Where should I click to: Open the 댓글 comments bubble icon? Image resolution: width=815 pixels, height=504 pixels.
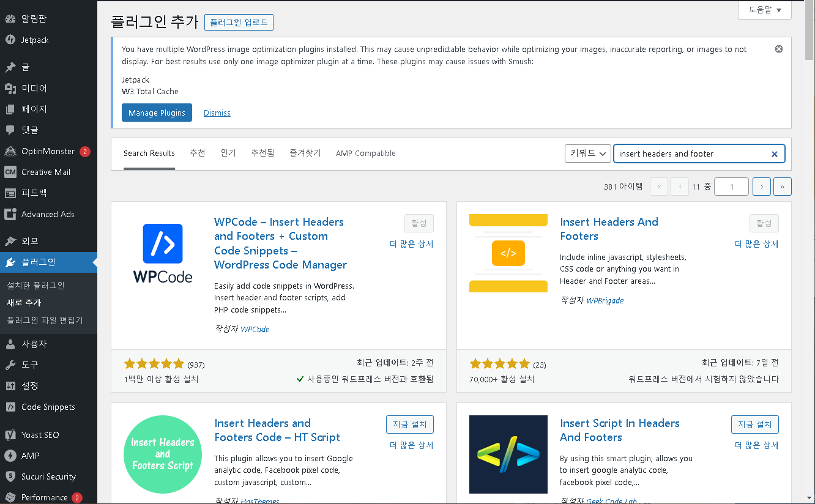[x=10, y=130]
